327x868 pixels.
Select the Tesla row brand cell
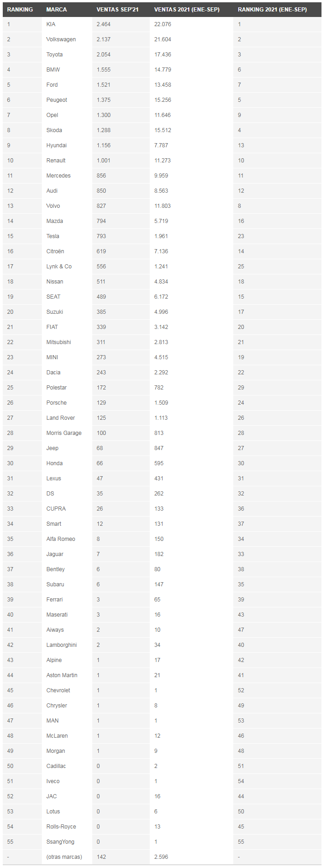pyautogui.click(x=53, y=236)
